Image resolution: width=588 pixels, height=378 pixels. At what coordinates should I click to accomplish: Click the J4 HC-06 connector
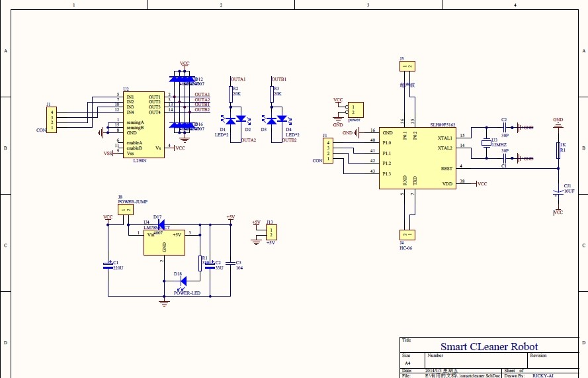[x=406, y=234]
